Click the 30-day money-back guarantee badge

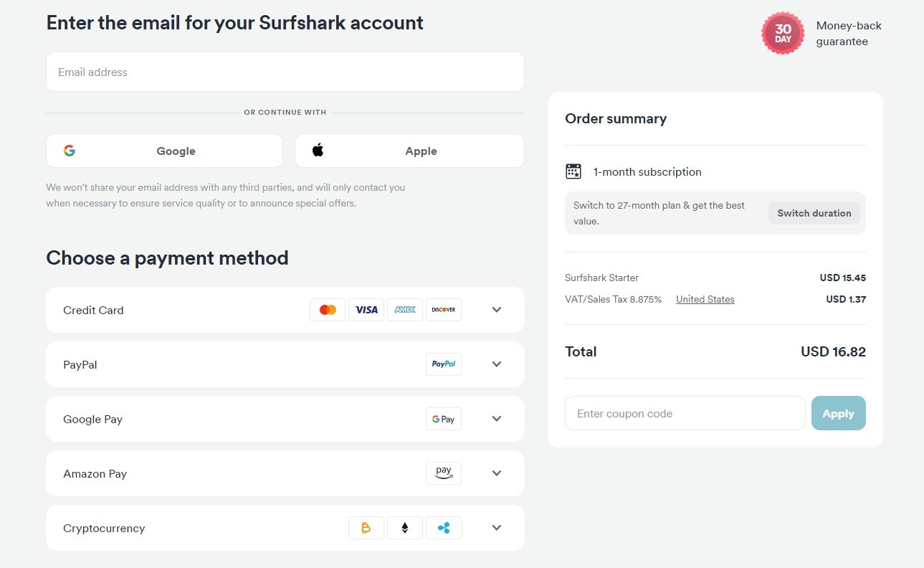(783, 33)
